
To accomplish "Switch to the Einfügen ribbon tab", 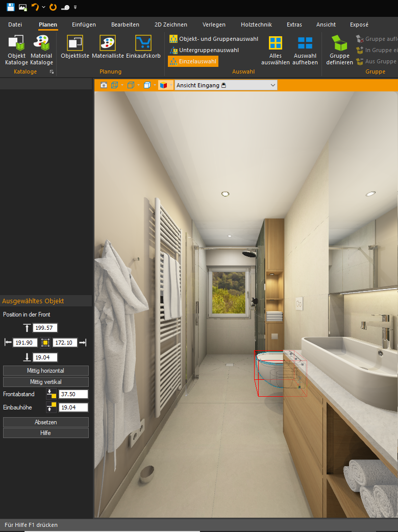I will click(84, 25).
